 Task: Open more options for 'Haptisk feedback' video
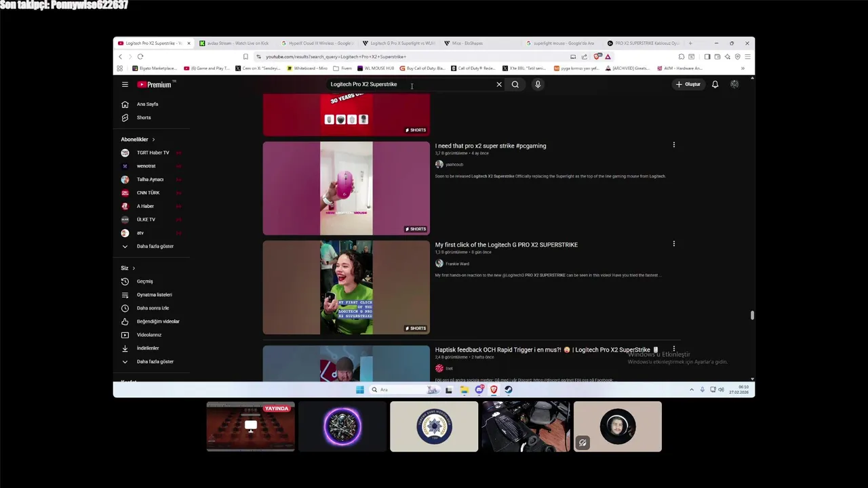point(673,349)
